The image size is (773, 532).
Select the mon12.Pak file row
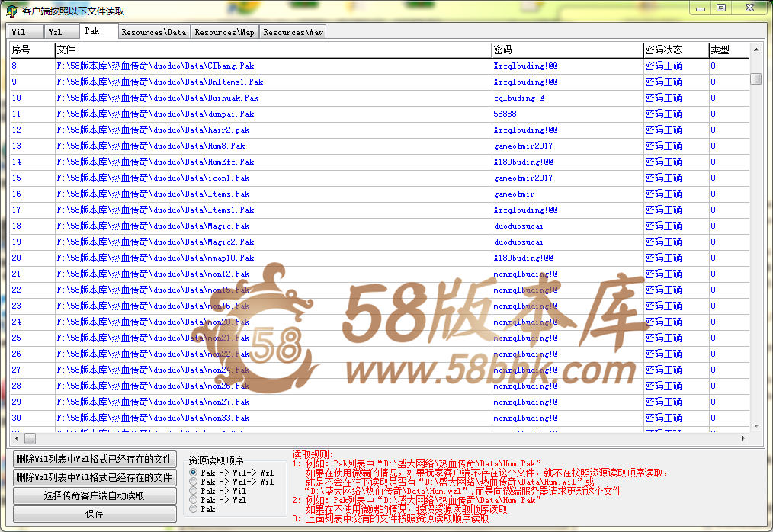pyautogui.click(x=380, y=274)
